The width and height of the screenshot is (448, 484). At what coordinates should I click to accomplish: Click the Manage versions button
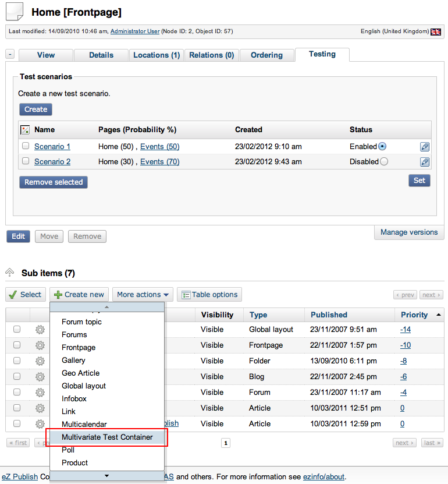(408, 232)
